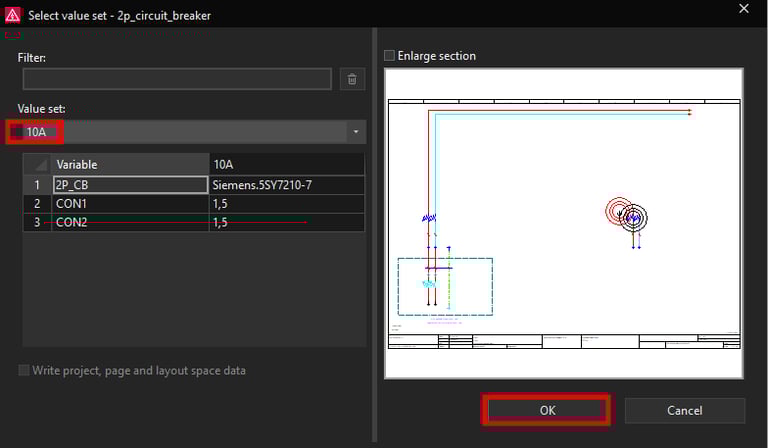Open the Value set dropdown arrow
Viewport: 768px width, 448px height.
[x=356, y=132]
